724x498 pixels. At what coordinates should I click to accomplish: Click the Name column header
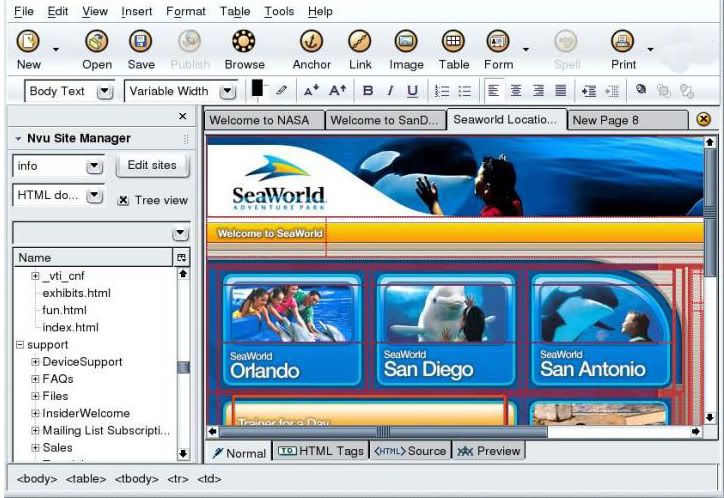[x=93, y=258]
